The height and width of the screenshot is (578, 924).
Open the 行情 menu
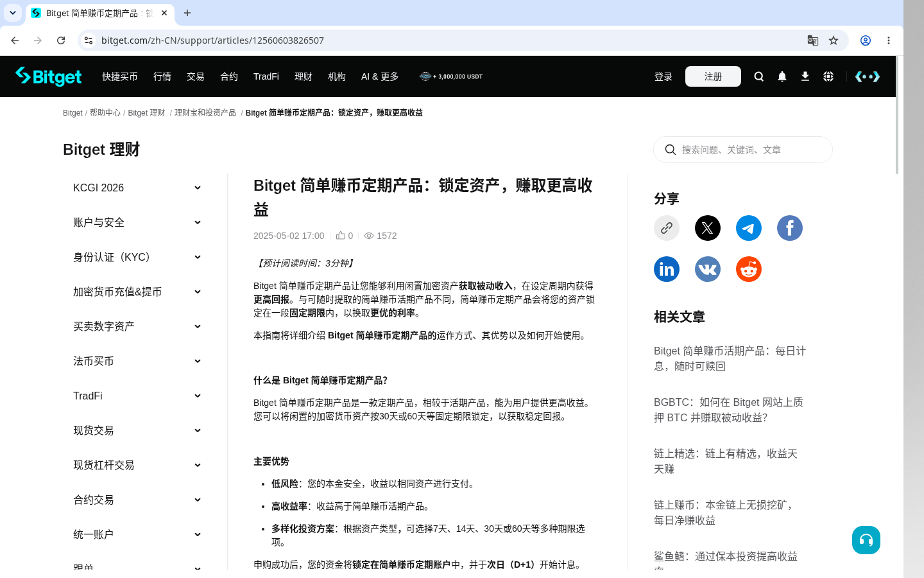pyautogui.click(x=162, y=76)
